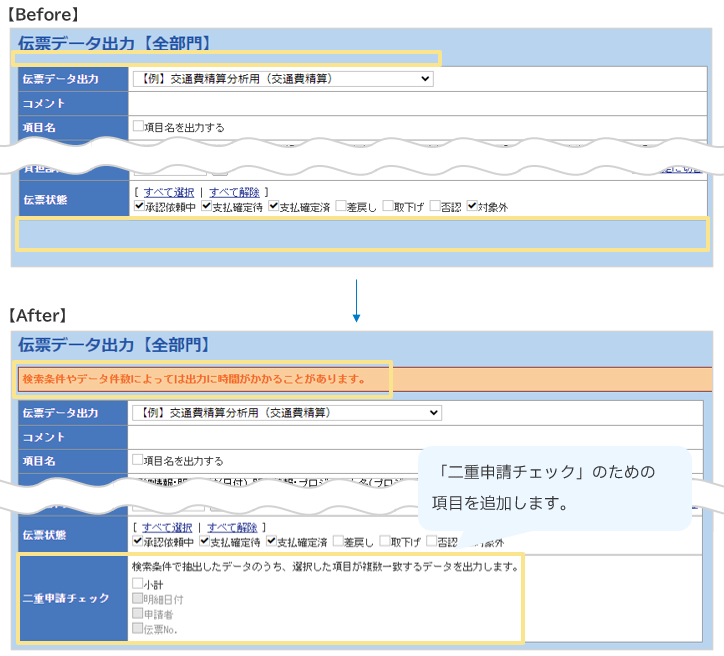Uncheck 支払確定待 in Before panel
Screen dimensions: 724x656
point(207,207)
